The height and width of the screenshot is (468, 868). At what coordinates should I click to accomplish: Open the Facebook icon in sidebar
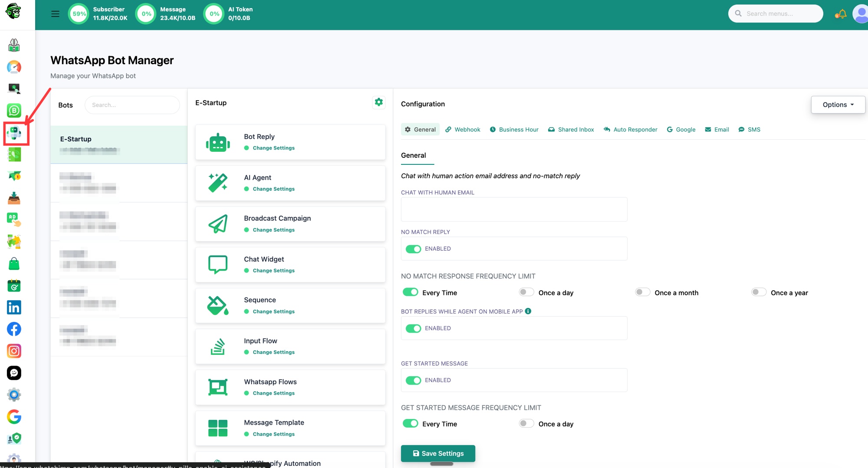click(14, 329)
